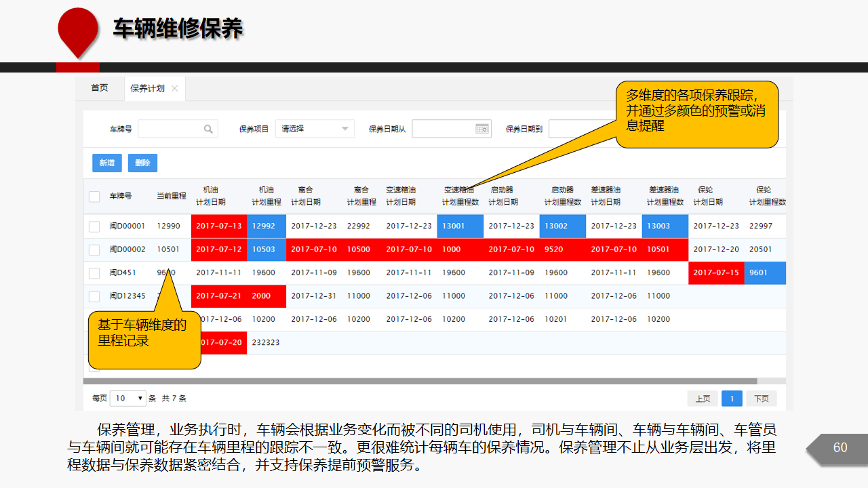Image resolution: width=868 pixels, height=488 pixels.
Task: Check the row checkbox for 闽D451
Action: point(94,273)
